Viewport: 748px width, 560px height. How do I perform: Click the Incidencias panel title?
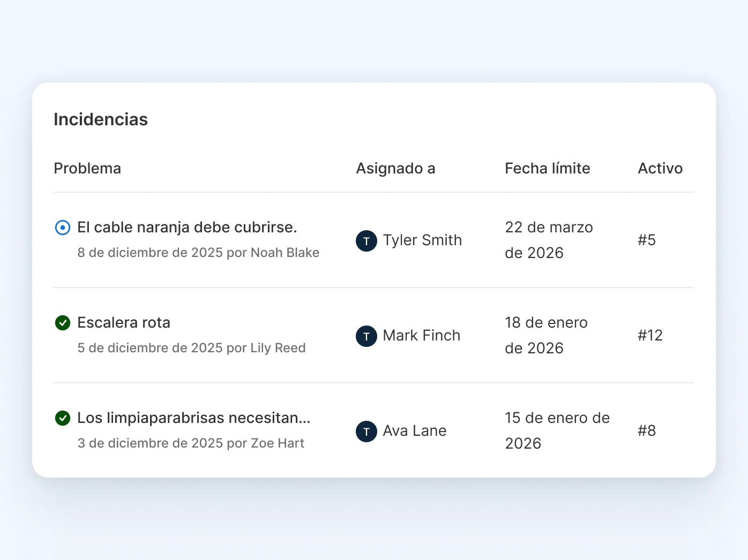click(100, 119)
